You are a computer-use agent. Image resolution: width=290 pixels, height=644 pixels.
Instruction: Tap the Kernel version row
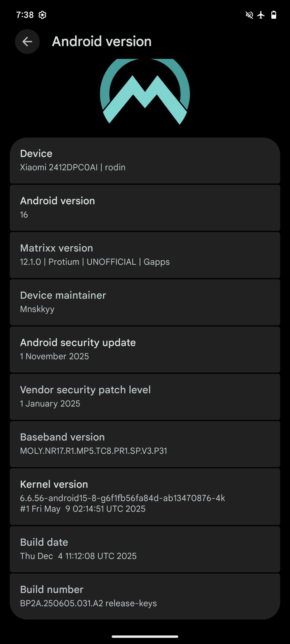coord(145,496)
